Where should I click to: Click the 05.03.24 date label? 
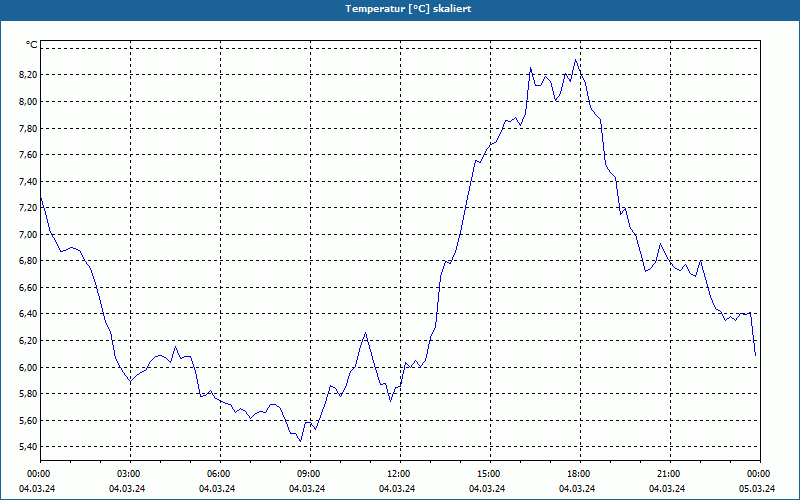757,488
